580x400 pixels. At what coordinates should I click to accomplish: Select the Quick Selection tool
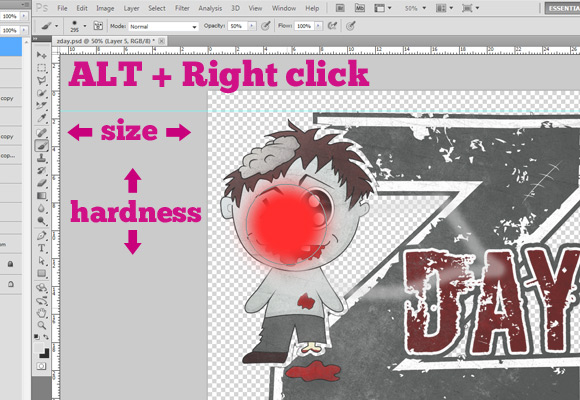pyautogui.click(x=41, y=93)
